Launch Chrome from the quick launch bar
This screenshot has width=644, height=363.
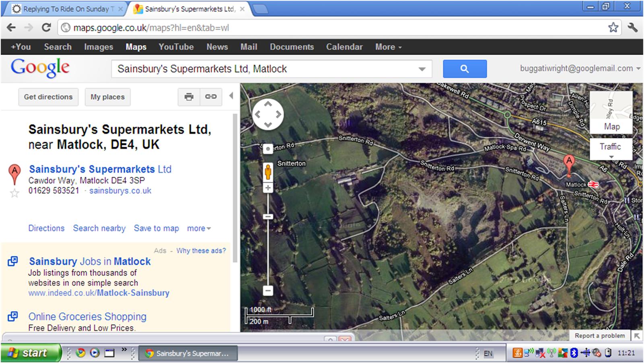tap(81, 353)
